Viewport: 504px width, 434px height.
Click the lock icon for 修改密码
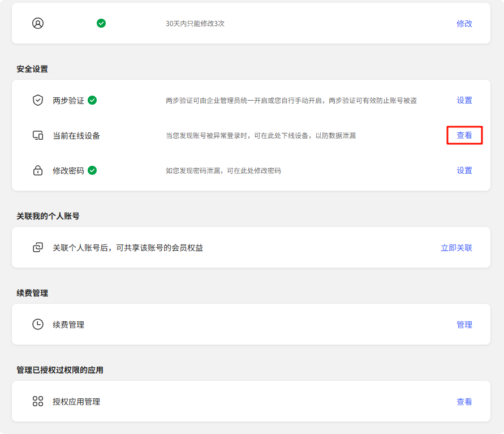click(38, 170)
